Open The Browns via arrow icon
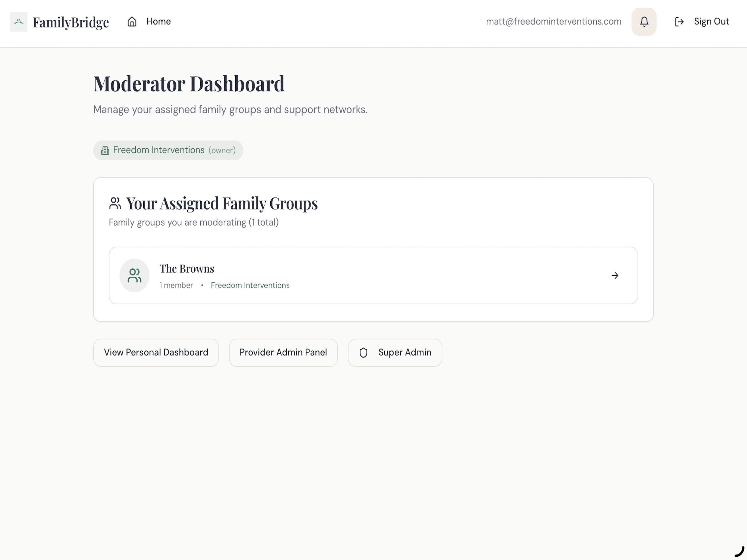The height and width of the screenshot is (560, 747). pos(615,275)
